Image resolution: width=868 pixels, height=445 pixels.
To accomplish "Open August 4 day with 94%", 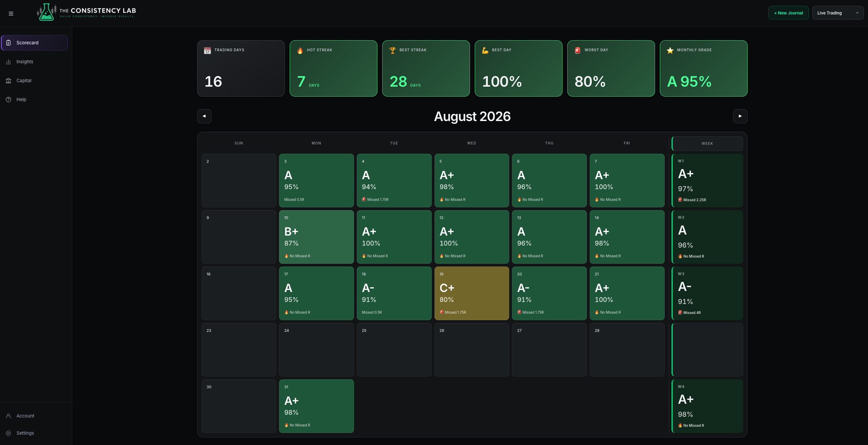I will (394, 181).
